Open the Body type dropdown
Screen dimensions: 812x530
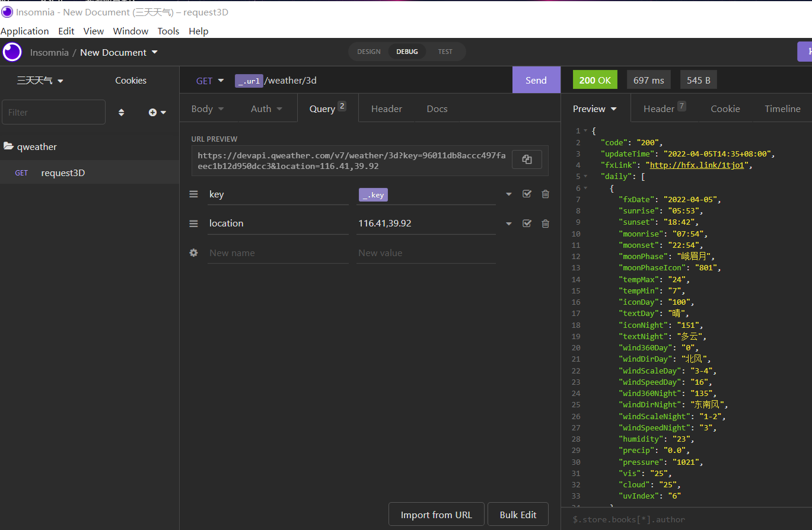pyautogui.click(x=208, y=108)
